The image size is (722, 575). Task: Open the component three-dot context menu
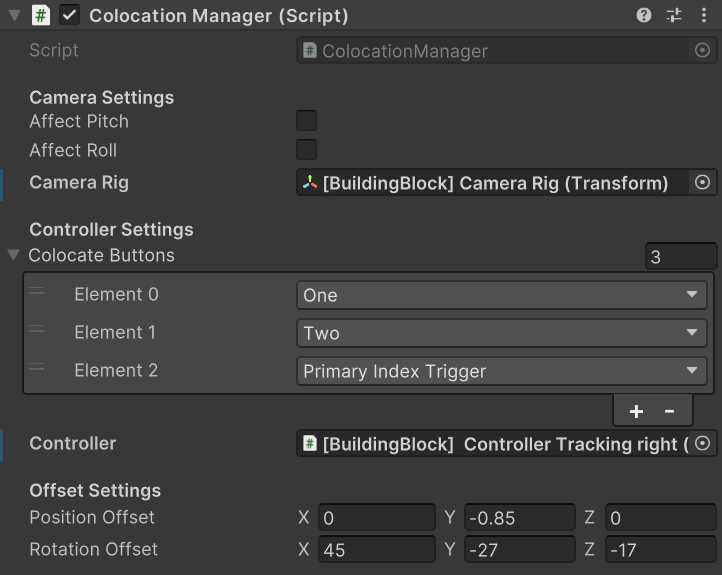point(704,15)
